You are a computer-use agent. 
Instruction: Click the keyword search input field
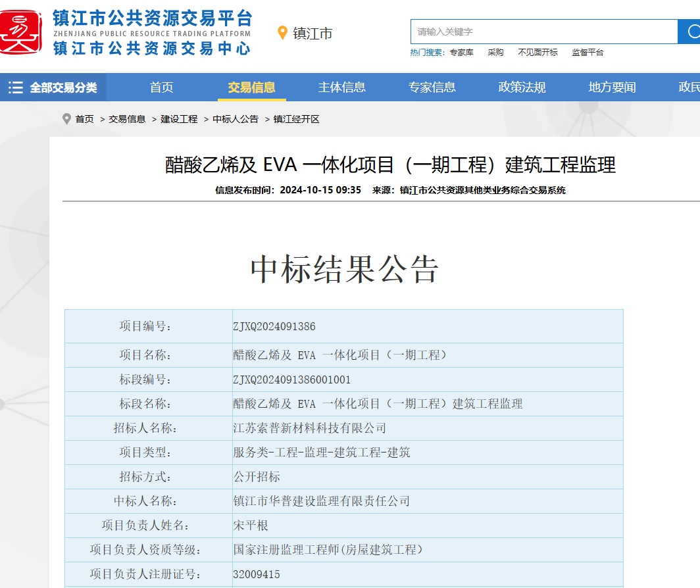pos(543,32)
